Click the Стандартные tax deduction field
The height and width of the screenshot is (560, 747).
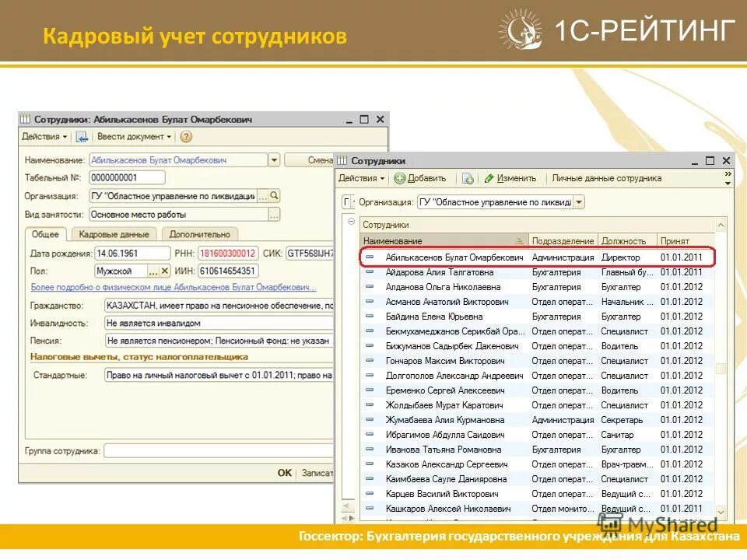[219, 375]
